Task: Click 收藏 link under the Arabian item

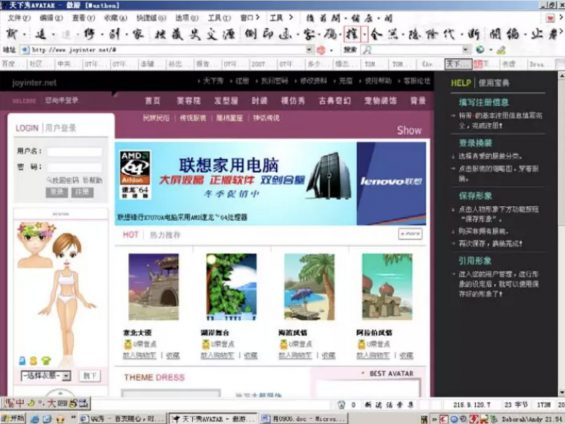Action: tap(406, 356)
